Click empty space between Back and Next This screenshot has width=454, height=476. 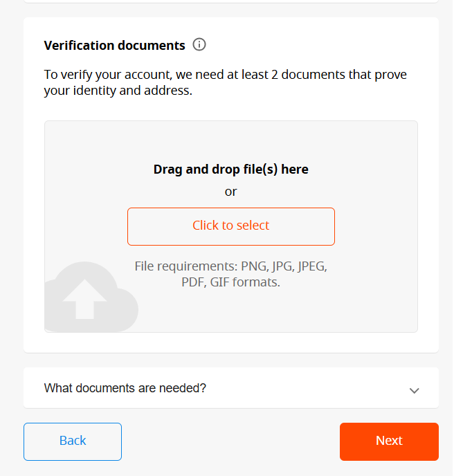click(x=230, y=441)
